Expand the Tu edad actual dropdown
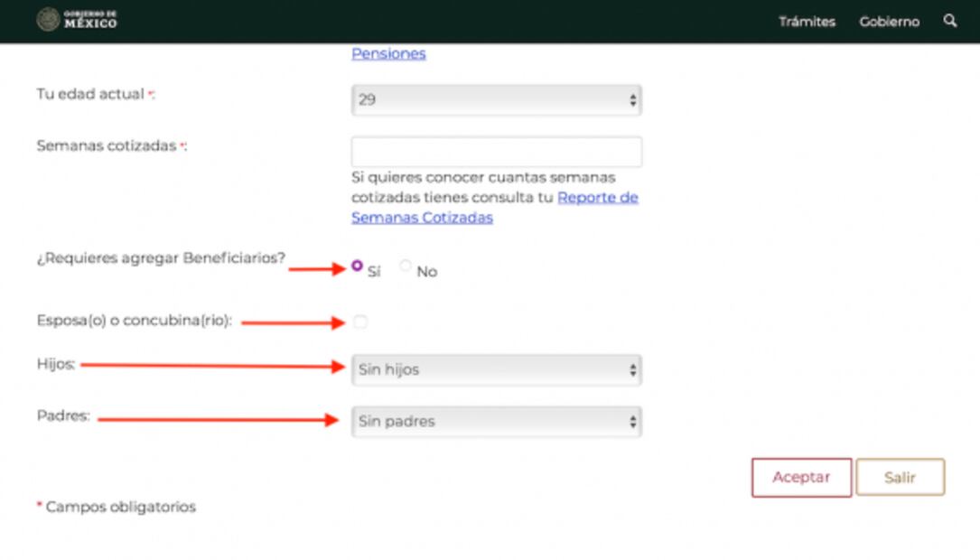This screenshot has width=980, height=560. point(496,100)
